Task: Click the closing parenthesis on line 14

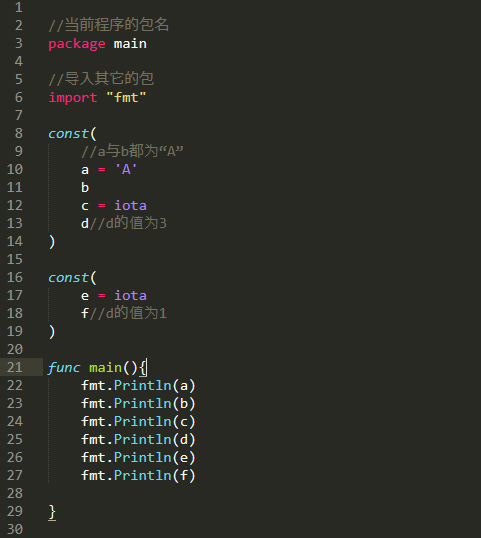Action: pyautogui.click(x=52, y=242)
